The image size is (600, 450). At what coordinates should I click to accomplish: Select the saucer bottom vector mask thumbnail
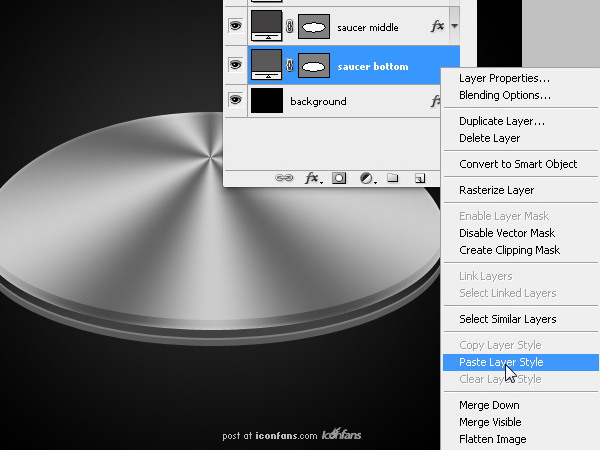click(x=314, y=65)
